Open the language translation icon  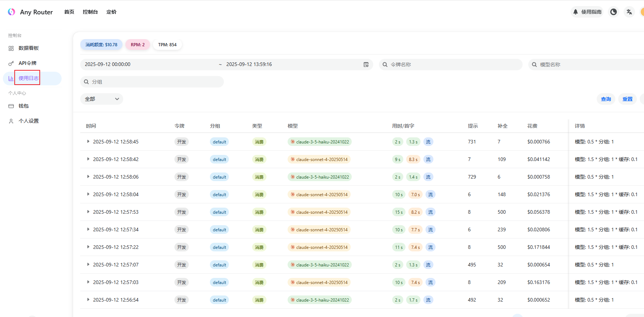(629, 12)
